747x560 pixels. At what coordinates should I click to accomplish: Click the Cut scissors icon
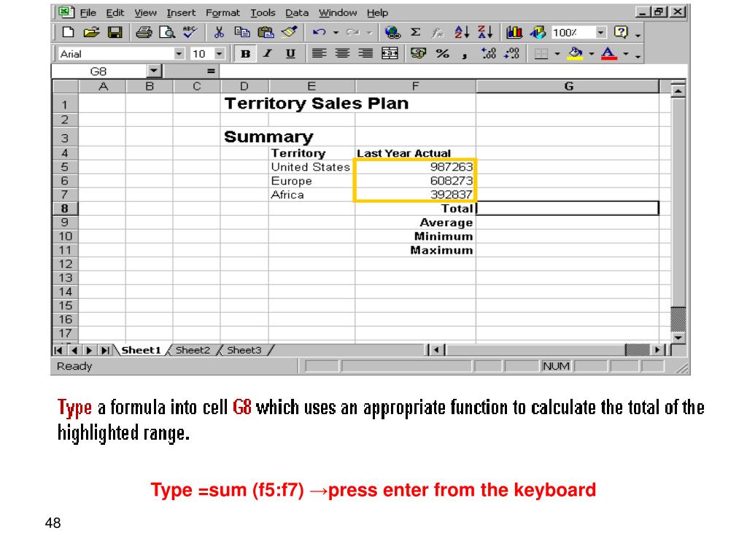coord(219,32)
